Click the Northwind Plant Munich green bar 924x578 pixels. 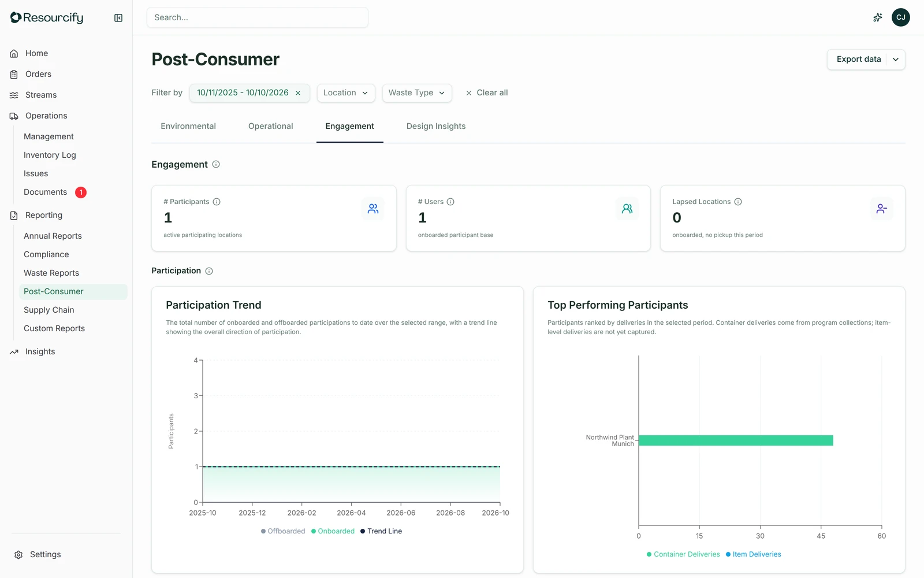[x=736, y=440]
